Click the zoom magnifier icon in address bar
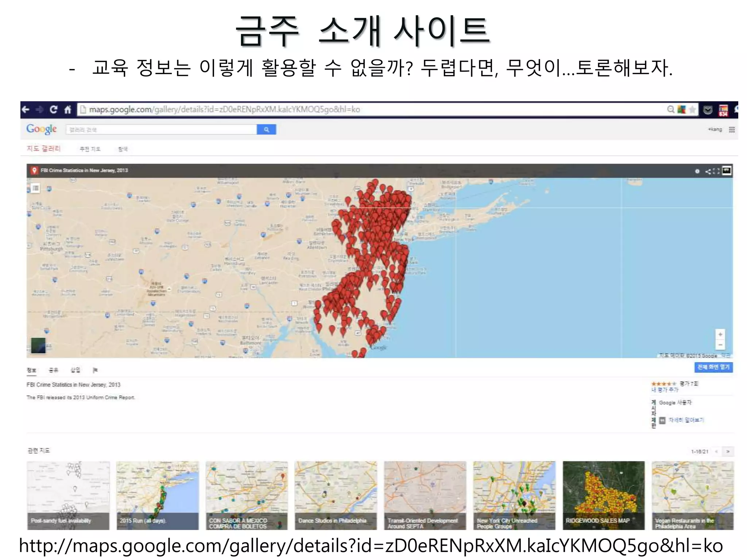 click(x=671, y=109)
